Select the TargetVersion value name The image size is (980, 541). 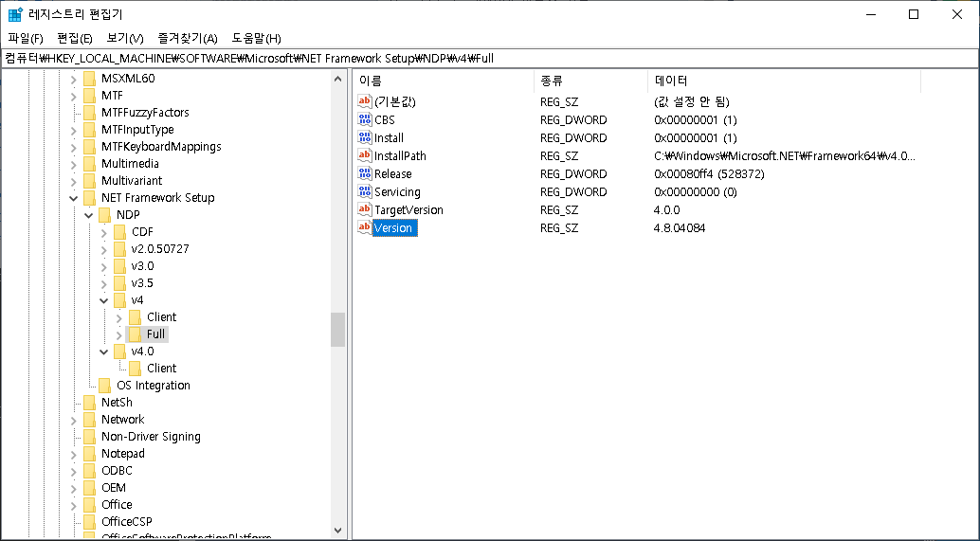pyautogui.click(x=408, y=210)
